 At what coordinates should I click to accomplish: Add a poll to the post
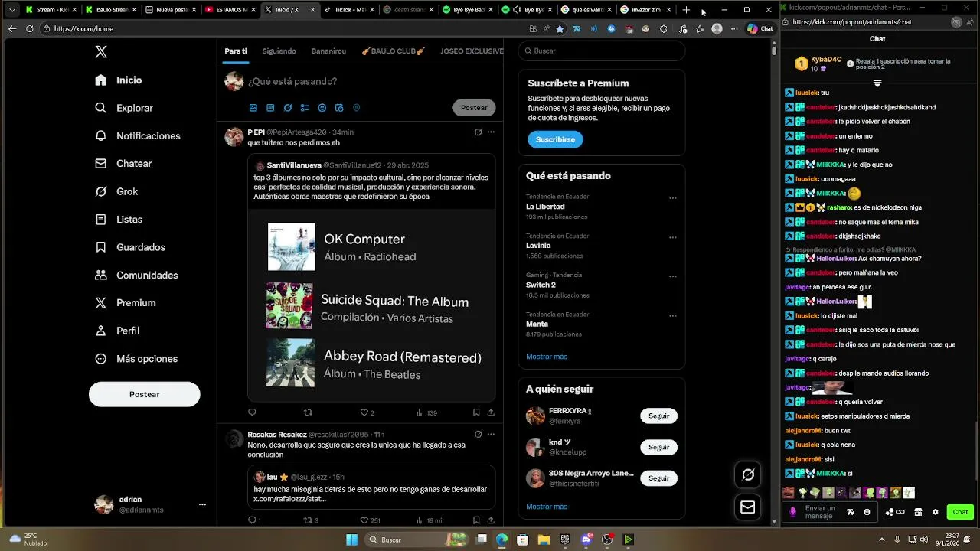pos(305,108)
